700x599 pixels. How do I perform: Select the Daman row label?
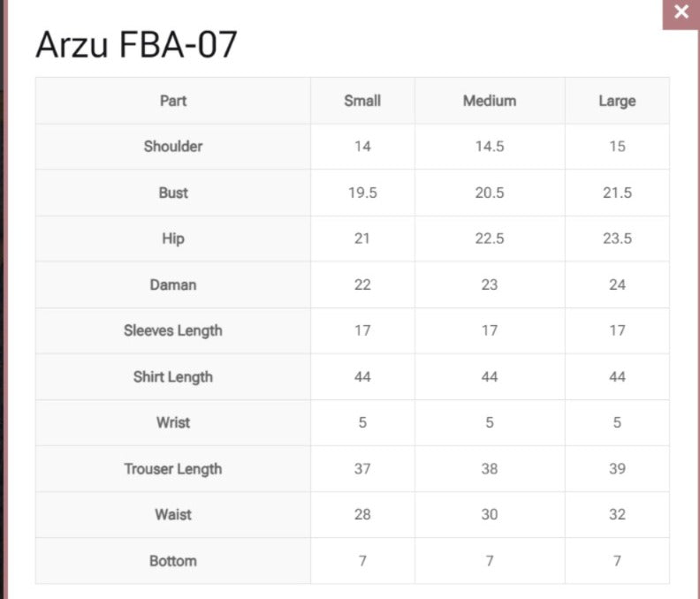[x=173, y=284]
